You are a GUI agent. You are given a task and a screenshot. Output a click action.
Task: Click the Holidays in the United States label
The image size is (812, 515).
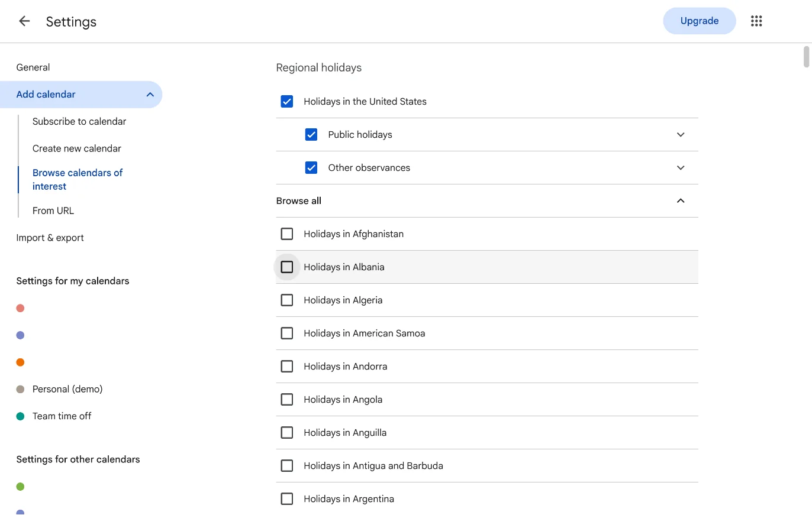(x=365, y=102)
